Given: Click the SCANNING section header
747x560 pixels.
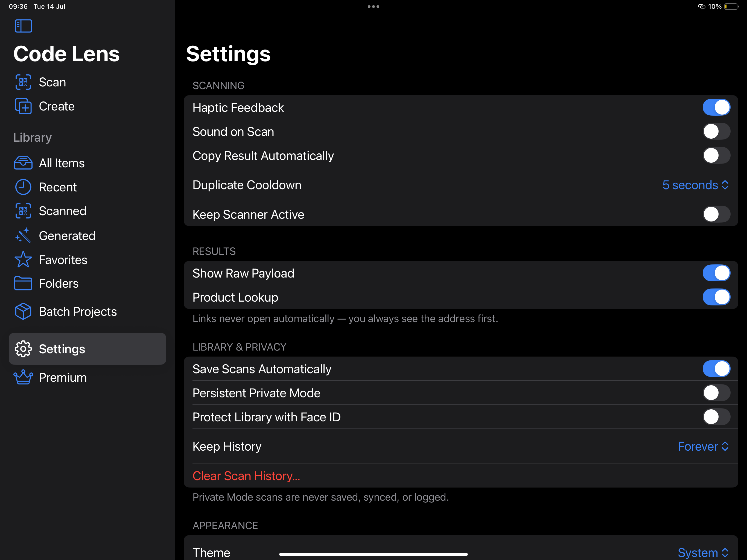Looking at the screenshot, I should click(x=218, y=86).
